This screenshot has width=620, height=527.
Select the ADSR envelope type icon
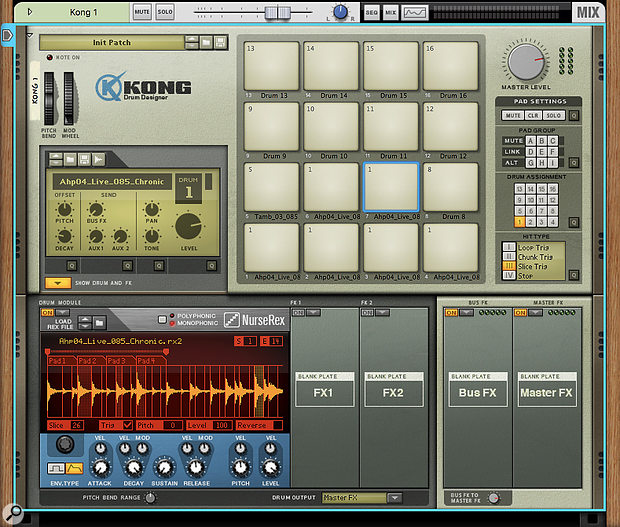pyautogui.click(x=74, y=468)
